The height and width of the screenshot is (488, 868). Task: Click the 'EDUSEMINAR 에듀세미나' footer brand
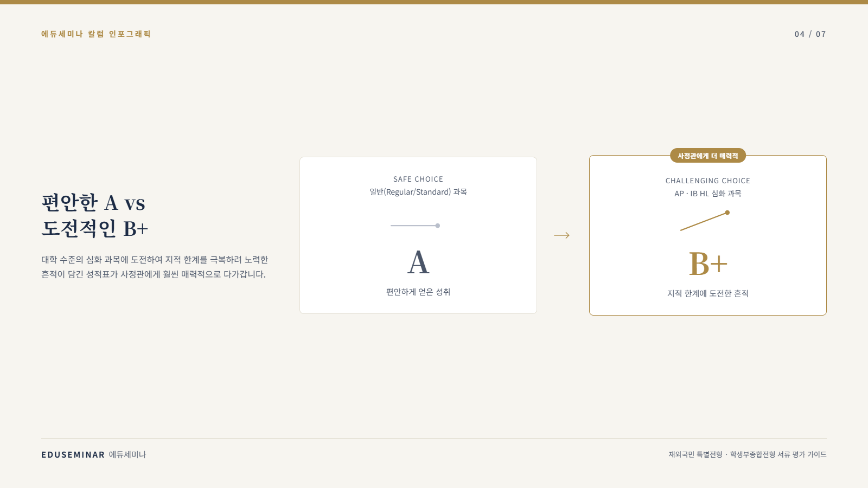(94, 454)
